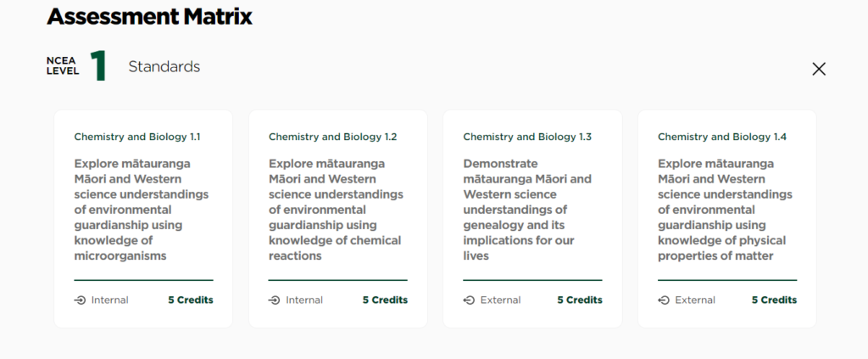Click the Assessment Matrix heading
The image size is (868, 359).
click(x=149, y=15)
